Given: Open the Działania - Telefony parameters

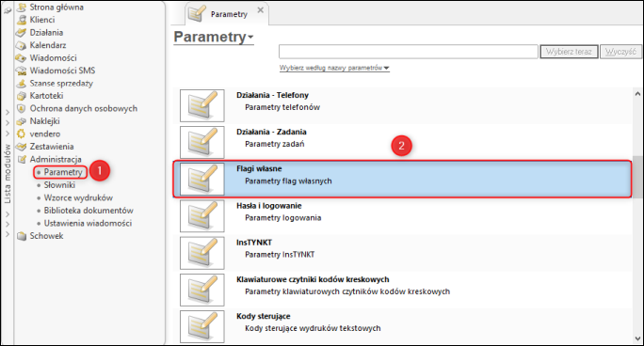Looking at the screenshot, I should (402, 105).
